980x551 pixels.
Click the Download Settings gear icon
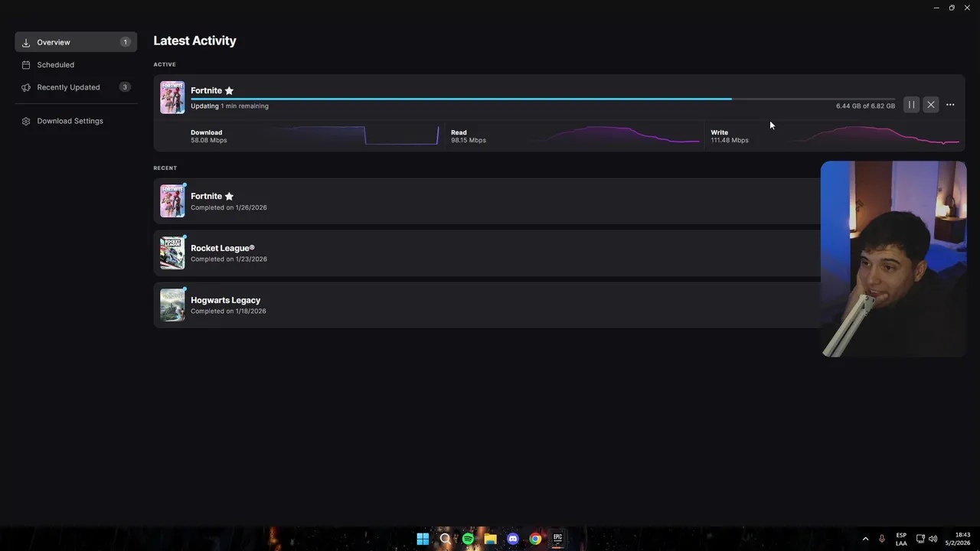tap(26, 121)
